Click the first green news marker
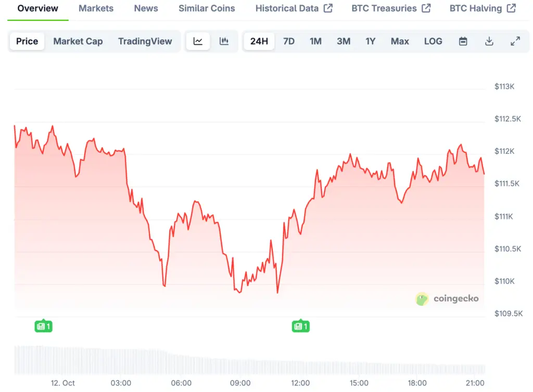The image size is (533, 392). tap(44, 326)
